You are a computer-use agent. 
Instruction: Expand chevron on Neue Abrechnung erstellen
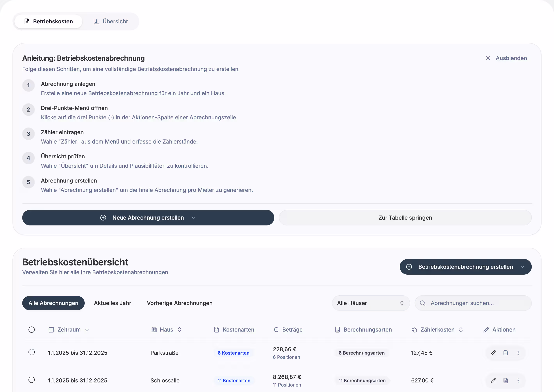tap(193, 217)
